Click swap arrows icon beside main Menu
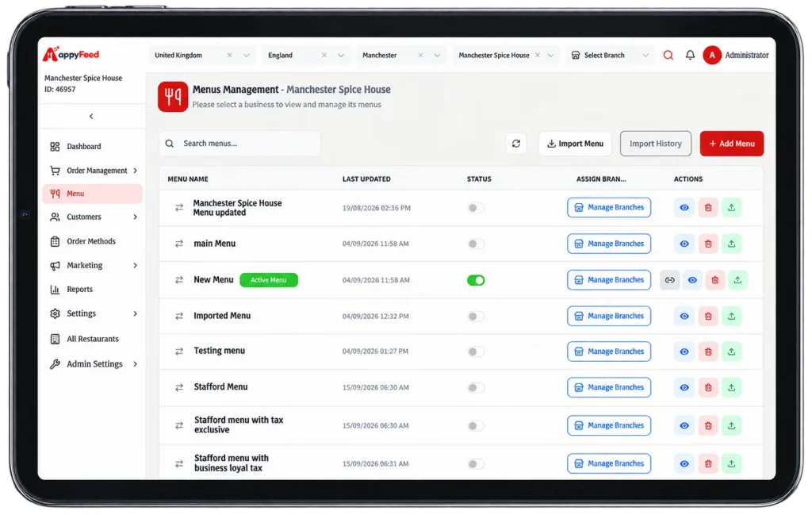812x515 pixels. pos(179,244)
